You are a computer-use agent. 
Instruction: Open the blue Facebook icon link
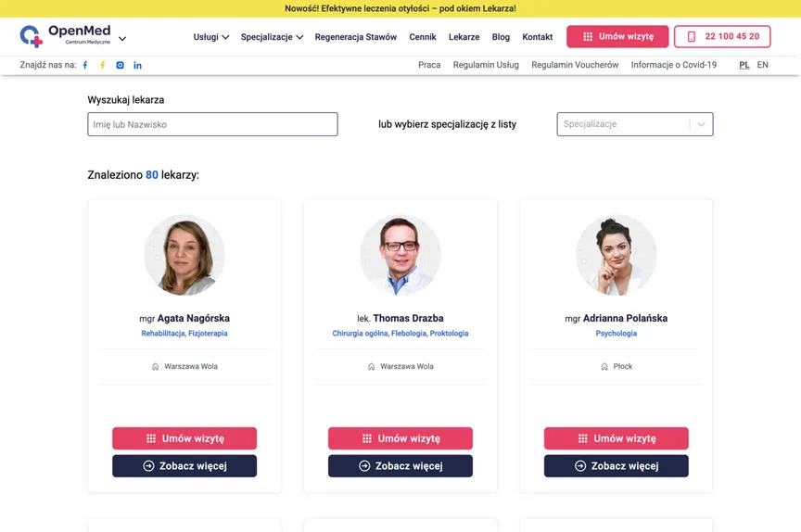pos(85,66)
